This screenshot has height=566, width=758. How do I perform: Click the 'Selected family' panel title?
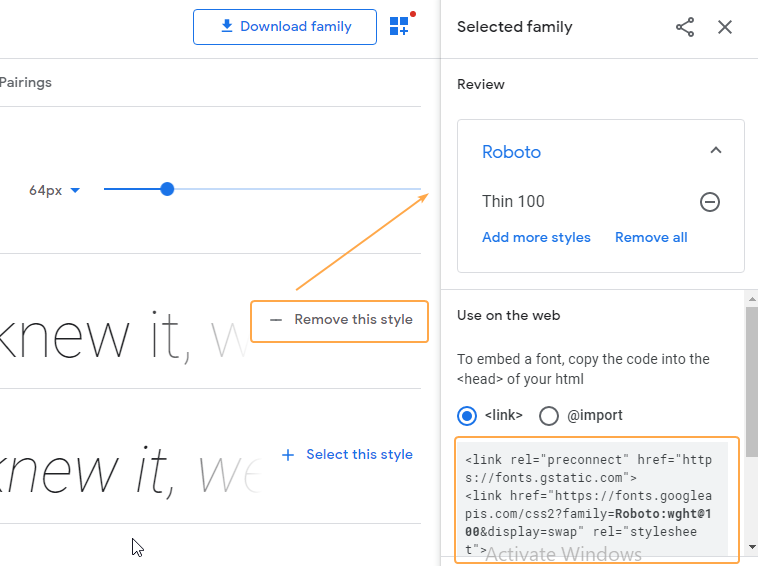(x=514, y=27)
